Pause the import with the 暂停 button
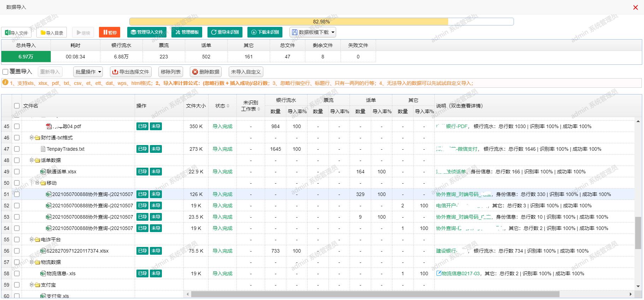Image resolution: width=644 pixels, height=300 pixels. pos(110,32)
